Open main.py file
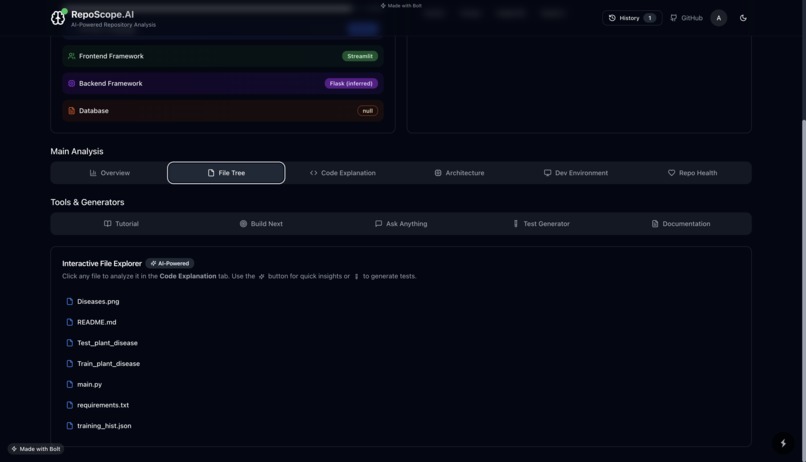The image size is (806, 462). (89, 384)
